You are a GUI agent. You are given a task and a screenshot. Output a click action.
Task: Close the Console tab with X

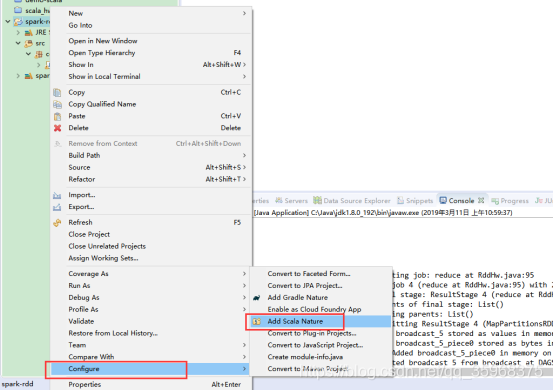click(481, 200)
